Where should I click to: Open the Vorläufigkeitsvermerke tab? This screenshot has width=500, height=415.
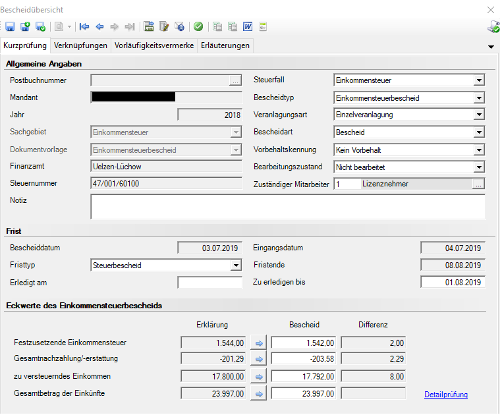pos(154,45)
